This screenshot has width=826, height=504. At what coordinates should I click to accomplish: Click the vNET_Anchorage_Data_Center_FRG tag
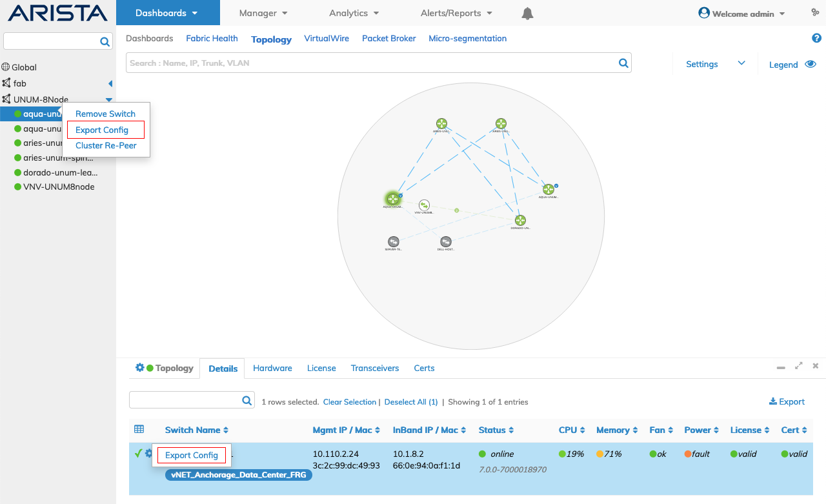coord(239,475)
